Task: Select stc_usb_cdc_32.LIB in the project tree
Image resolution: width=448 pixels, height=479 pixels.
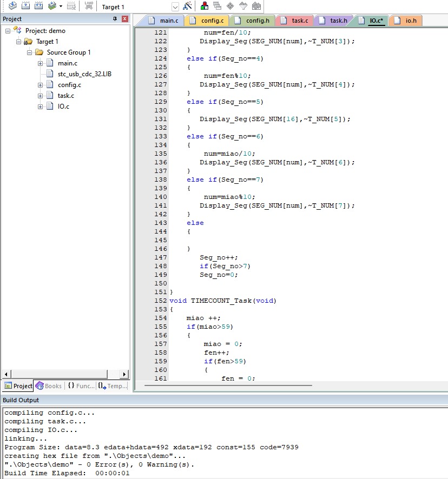Action: point(84,74)
